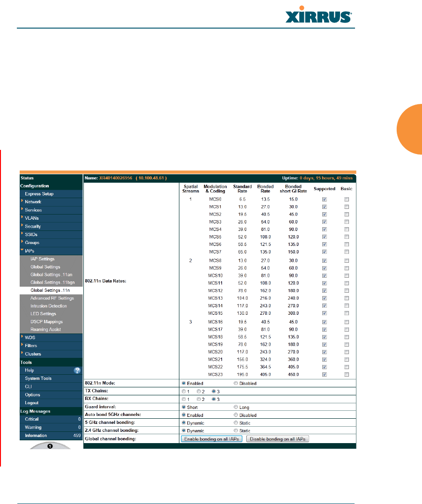Select 1 for TX Chains
This screenshot has height=504, width=422.
point(184,391)
